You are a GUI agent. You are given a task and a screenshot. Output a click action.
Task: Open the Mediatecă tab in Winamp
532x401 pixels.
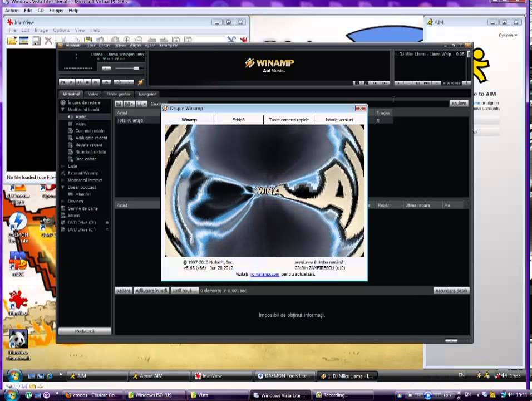coord(71,94)
